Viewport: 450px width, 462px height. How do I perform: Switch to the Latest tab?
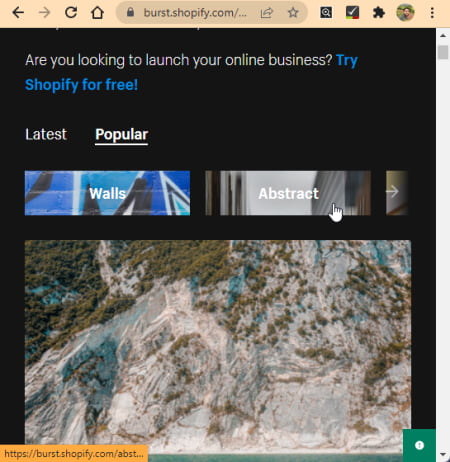(46, 134)
